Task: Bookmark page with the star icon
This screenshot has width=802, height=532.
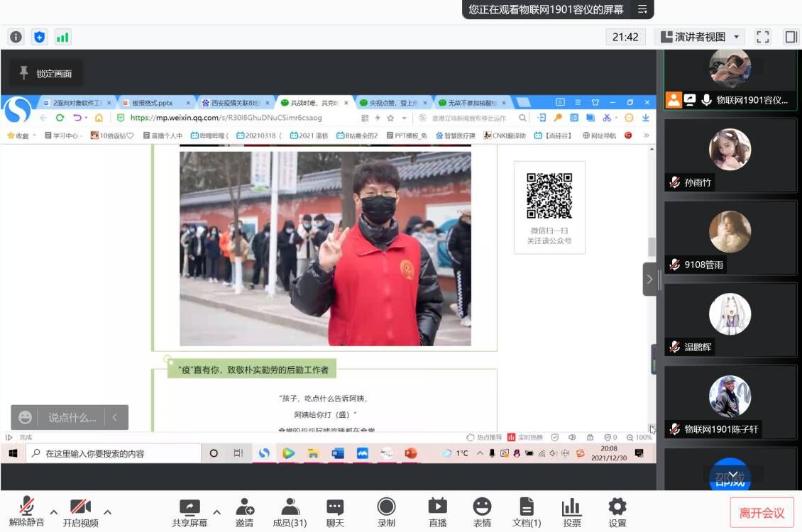Action: [x=390, y=118]
